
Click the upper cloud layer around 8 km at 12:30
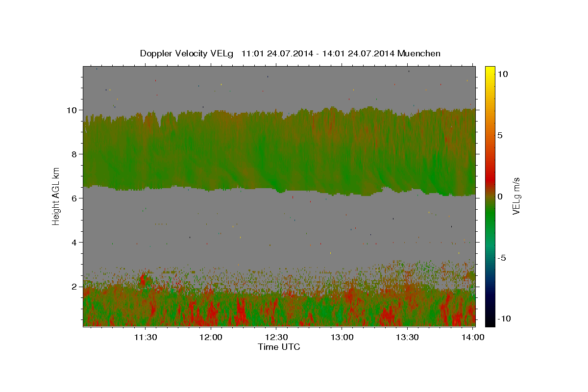point(276,154)
